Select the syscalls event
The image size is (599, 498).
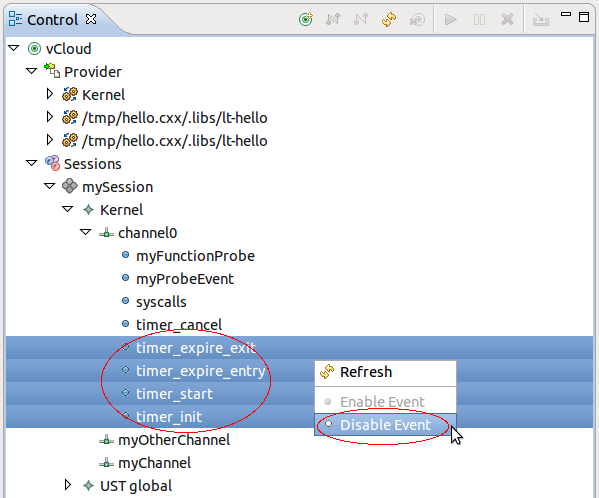(x=161, y=302)
